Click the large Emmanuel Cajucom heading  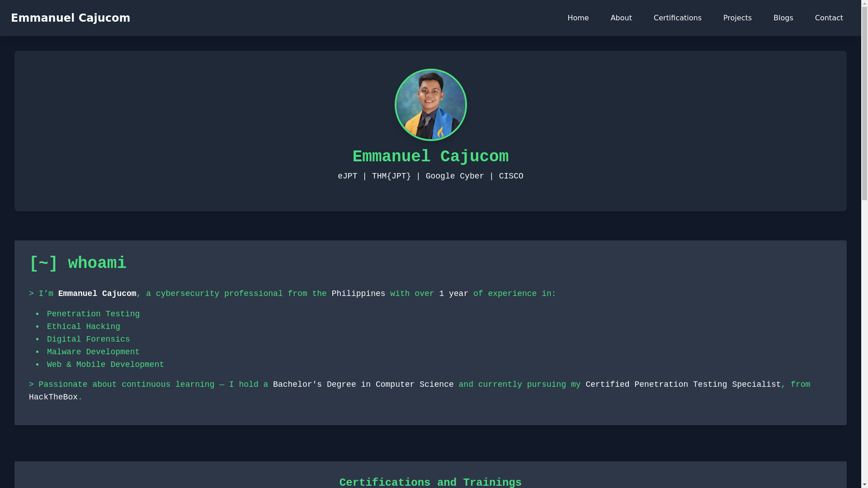coord(430,157)
